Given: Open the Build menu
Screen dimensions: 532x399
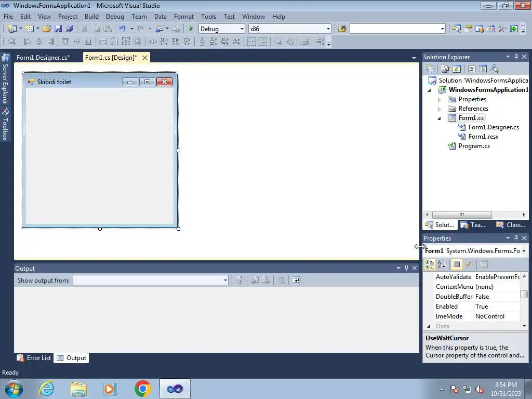Looking at the screenshot, I should point(91,16).
